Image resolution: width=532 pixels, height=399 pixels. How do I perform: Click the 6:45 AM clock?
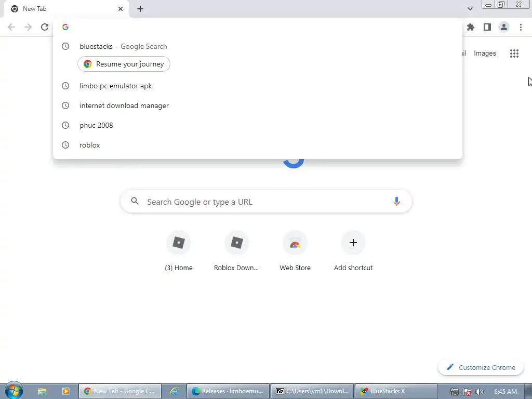[505, 392]
